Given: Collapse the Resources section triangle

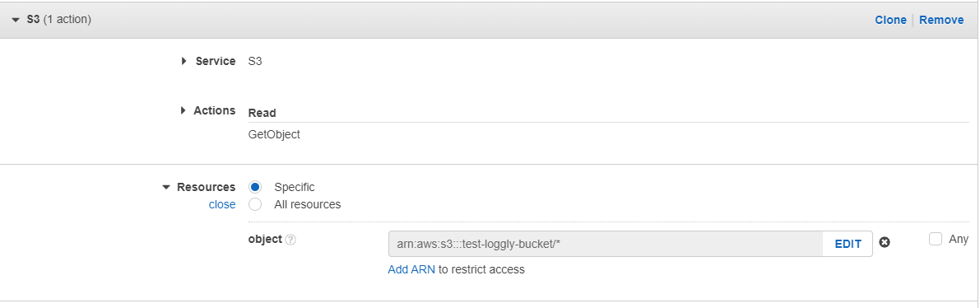Looking at the screenshot, I should click(165, 187).
